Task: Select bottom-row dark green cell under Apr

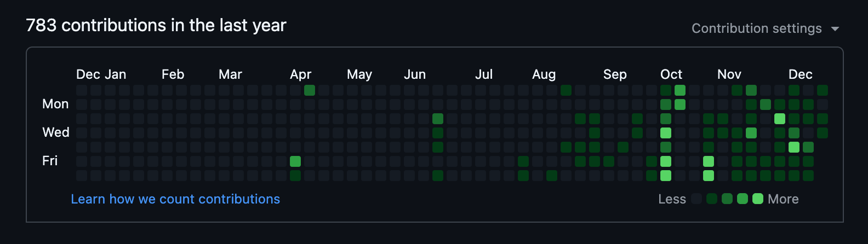Action: tap(295, 176)
